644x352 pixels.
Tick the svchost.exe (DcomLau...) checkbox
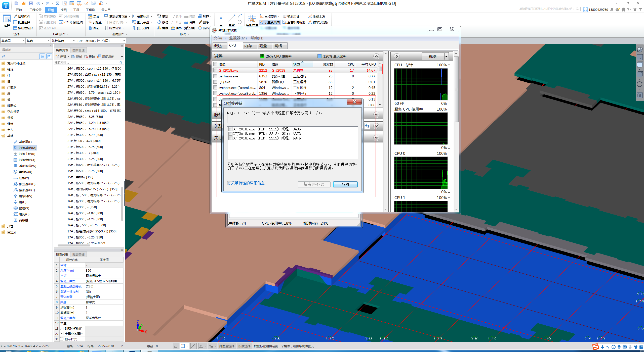pos(215,87)
